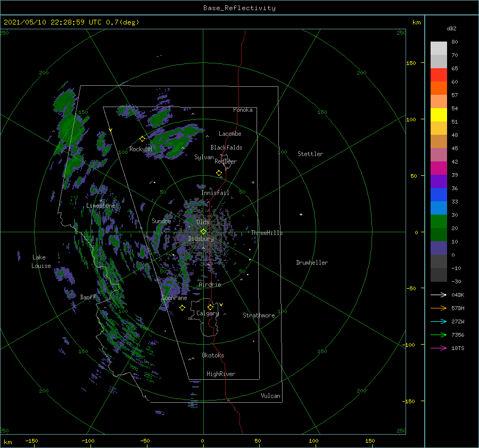Click the Didsbury label
Viewport: 479px width, 448px height.
pyautogui.click(x=201, y=239)
